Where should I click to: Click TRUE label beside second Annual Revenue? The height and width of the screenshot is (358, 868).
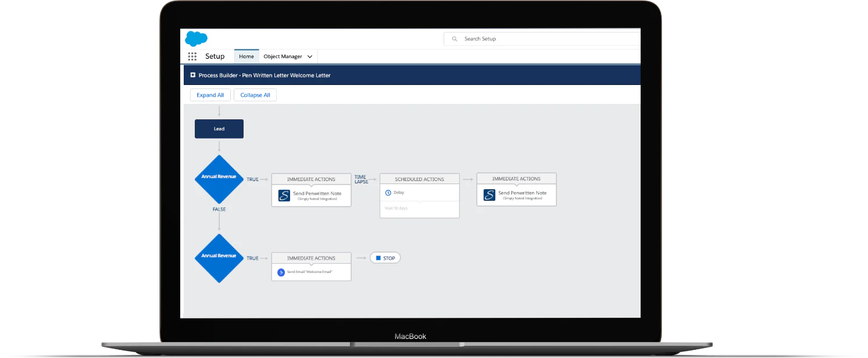tap(253, 258)
